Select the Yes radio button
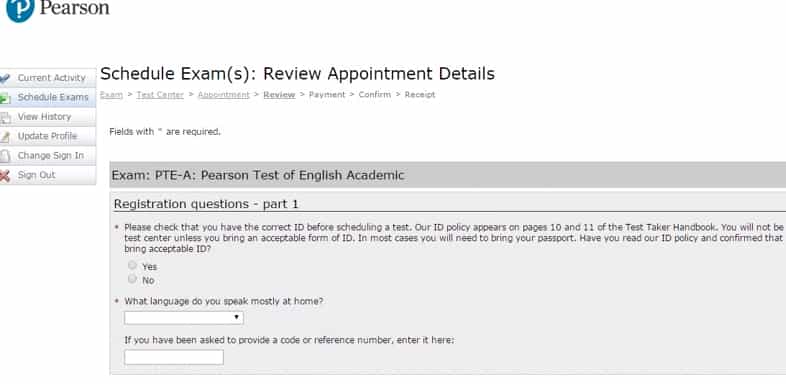786x384 pixels. [132, 265]
